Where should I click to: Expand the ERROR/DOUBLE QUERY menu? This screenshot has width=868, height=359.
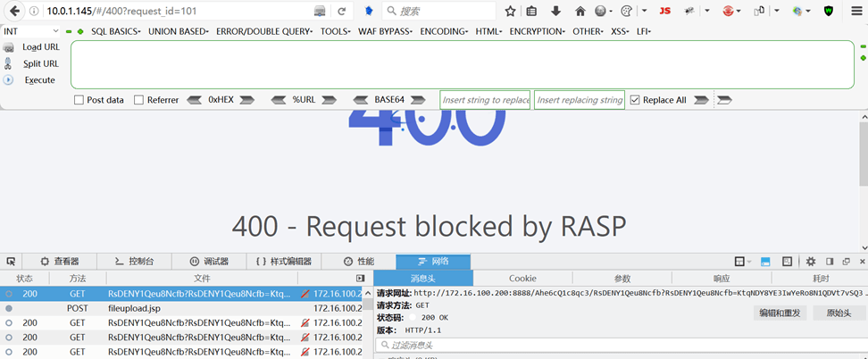coord(264,31)
